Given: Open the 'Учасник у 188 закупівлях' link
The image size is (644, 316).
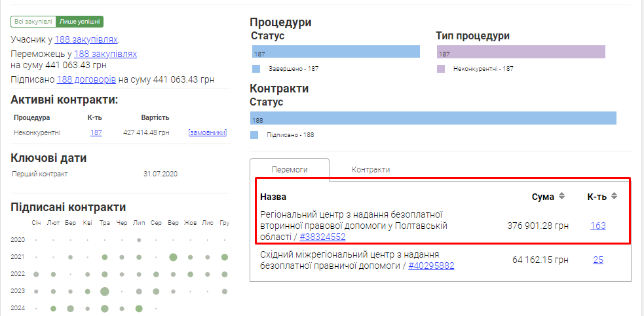Looking at the screenshot, I should [86, 39].
